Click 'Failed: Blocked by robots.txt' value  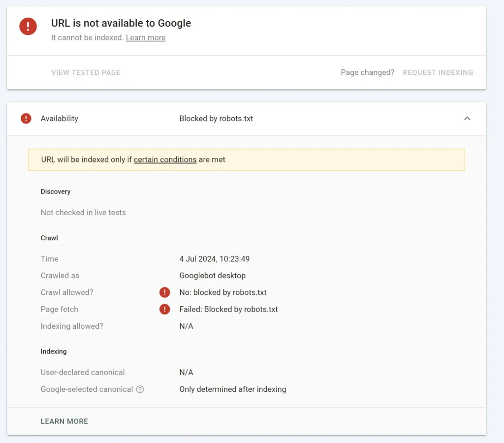point(228,309)
